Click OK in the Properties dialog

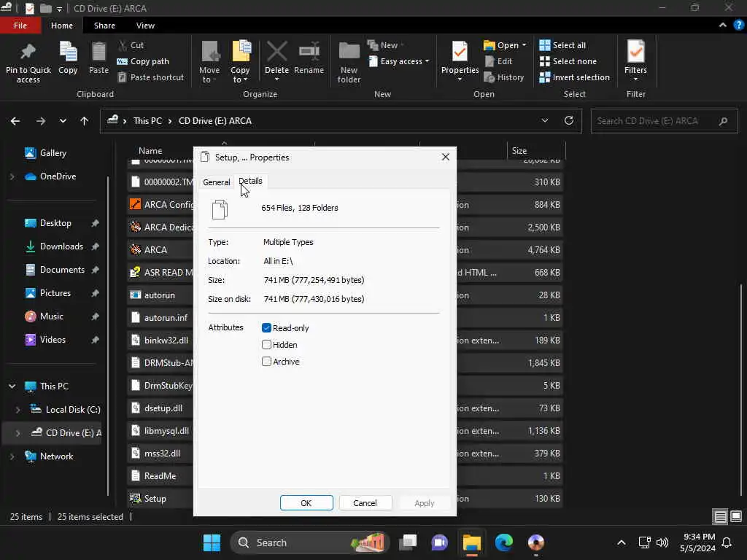point(306,503)
